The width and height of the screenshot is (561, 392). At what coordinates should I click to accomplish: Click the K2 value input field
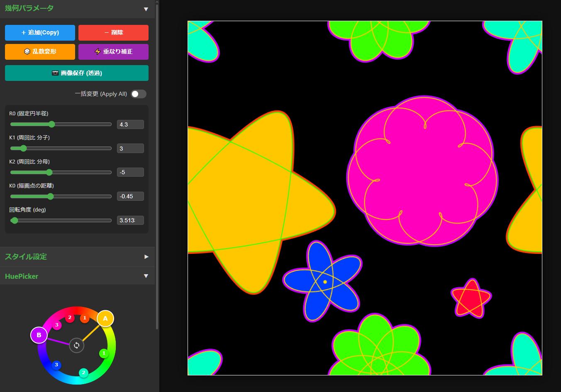pyautogui.click(x=130, y=172)
